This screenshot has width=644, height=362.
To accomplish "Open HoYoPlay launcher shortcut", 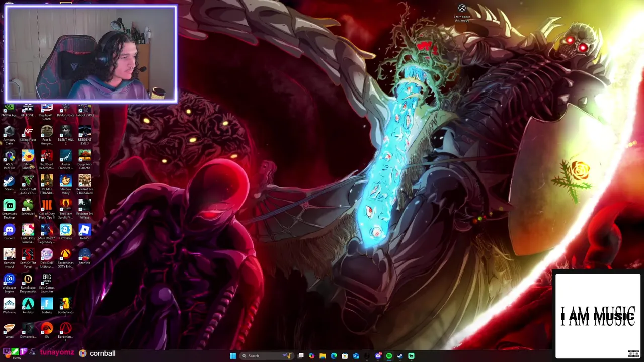I will (65, 232).
